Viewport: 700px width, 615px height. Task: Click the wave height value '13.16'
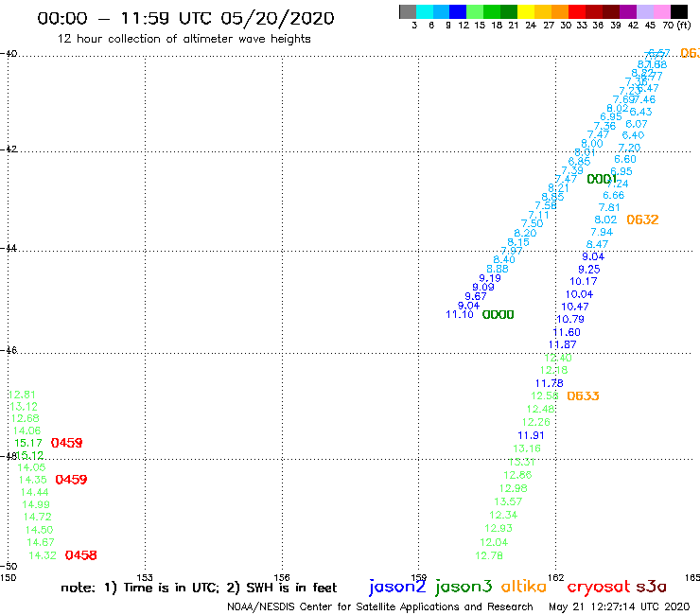pyautogui.click(x=527, y=448)
